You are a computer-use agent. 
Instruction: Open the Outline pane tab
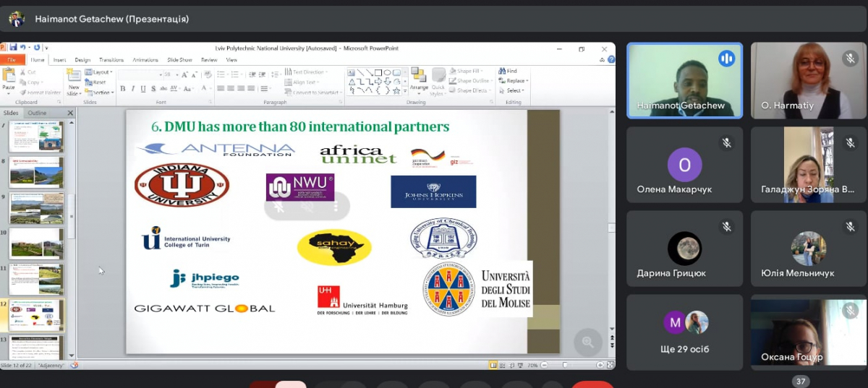coord(37,113)
